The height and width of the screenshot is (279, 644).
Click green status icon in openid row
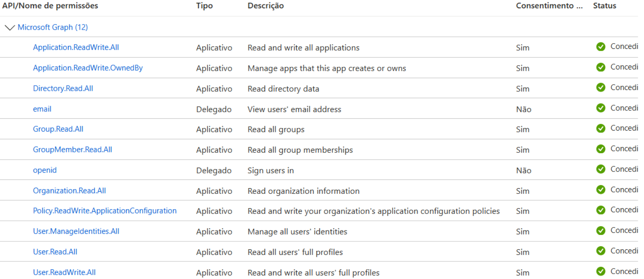coord(601,169)
